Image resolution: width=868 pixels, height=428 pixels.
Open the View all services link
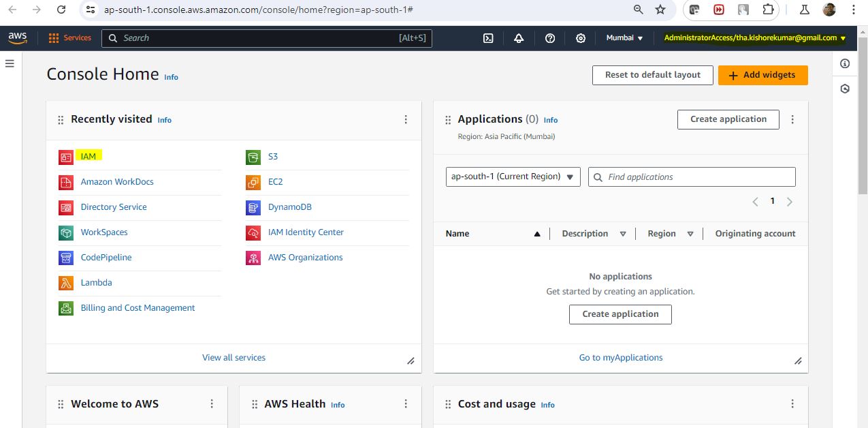(234, 358)
